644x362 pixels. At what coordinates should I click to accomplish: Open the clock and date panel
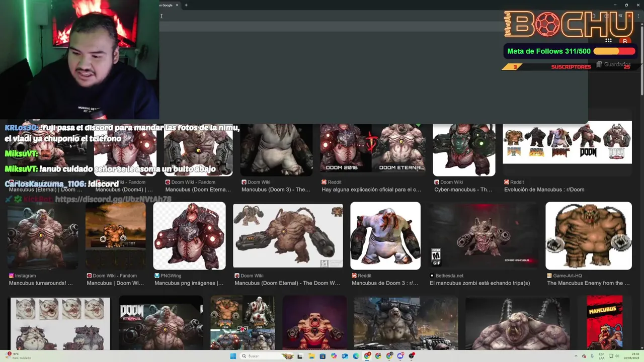tap(631, 356)
